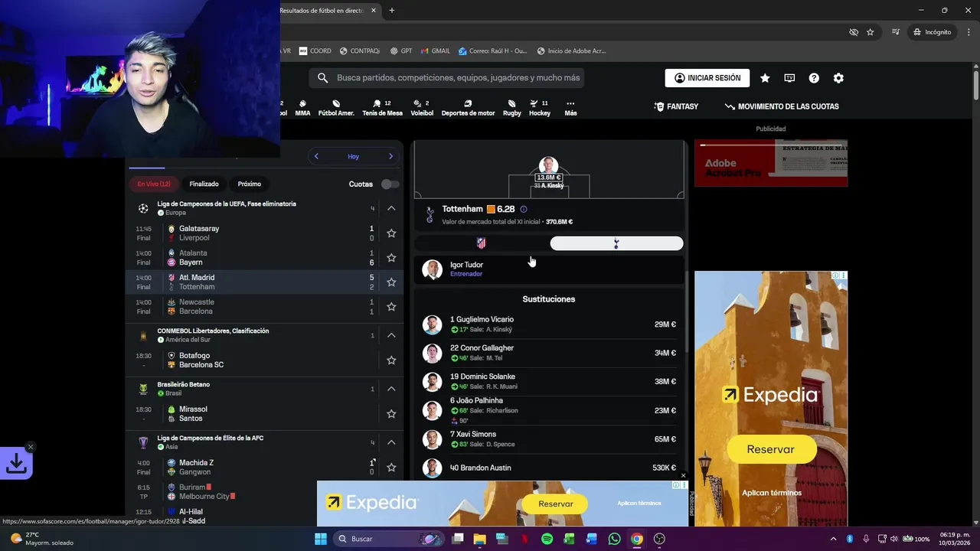Select the Rugby sport category
This screenshot has height=551, width=980.
tap(511, 108)
